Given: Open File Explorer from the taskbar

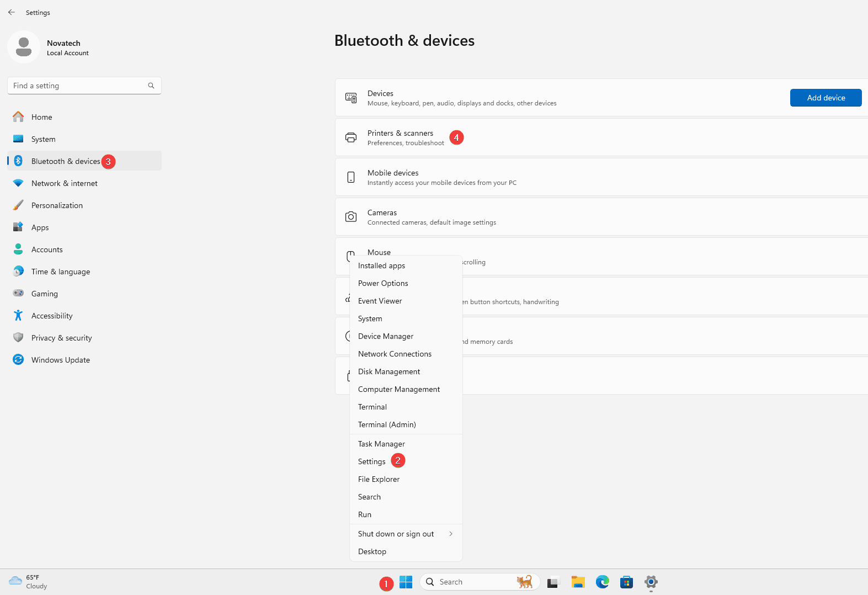Looking at the screenshot, I should [578, 582].
